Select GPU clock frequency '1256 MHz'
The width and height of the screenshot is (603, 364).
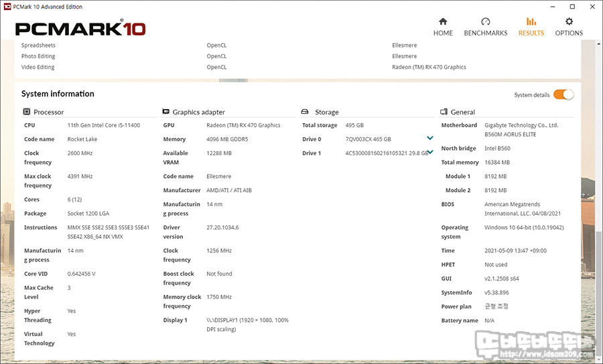[219, 250]
